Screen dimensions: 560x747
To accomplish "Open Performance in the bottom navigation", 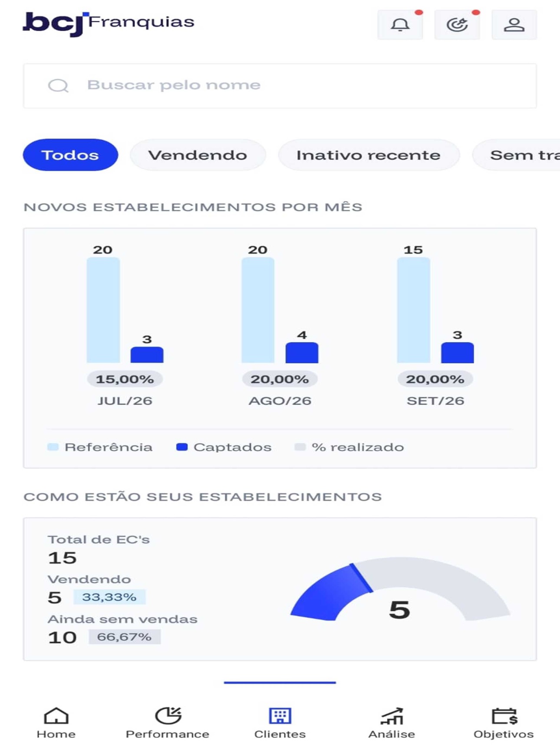I will coord(168,723).
